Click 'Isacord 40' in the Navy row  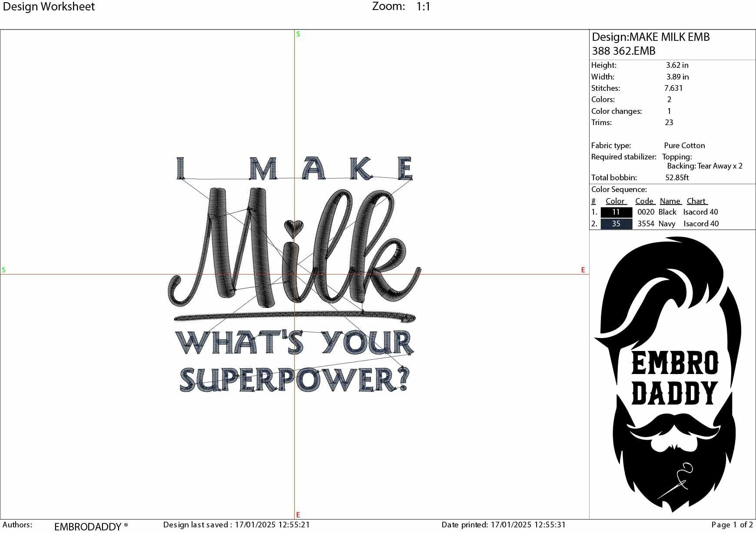point(701,224)
